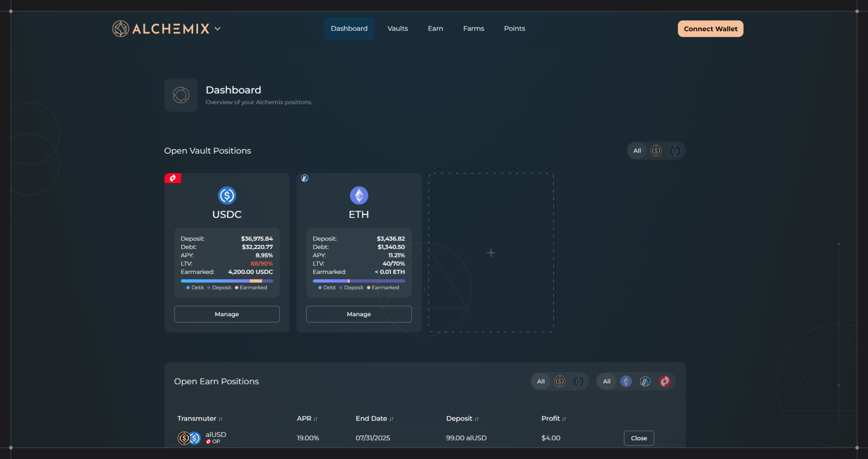Filter earn positions by Optimism chain icon
This screenshot has height=459, width=868.
point(665,382)
